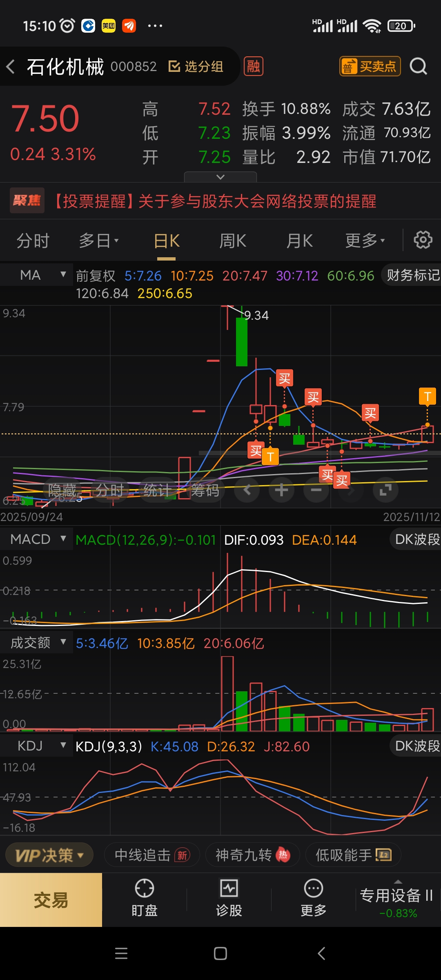This screenshot has height=980, width=441.
Task: Tap the 买 marker near the 9.34 peak
Action: click(285, 378)
